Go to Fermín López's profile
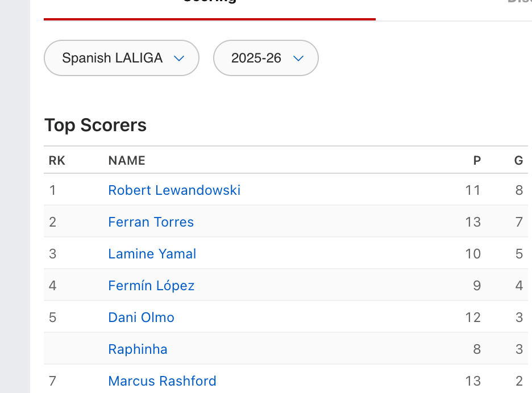The width and height of the screenshot is (532, 393). (x=151, y=286)
